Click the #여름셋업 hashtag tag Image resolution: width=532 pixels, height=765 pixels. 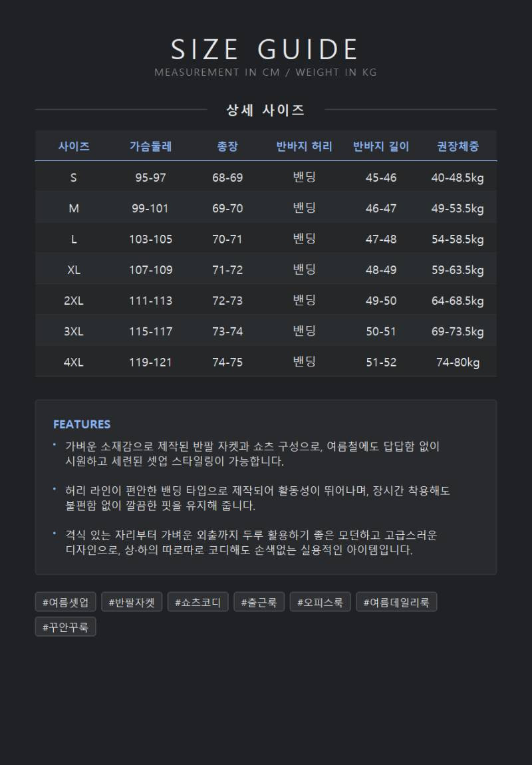pos(65,602)
